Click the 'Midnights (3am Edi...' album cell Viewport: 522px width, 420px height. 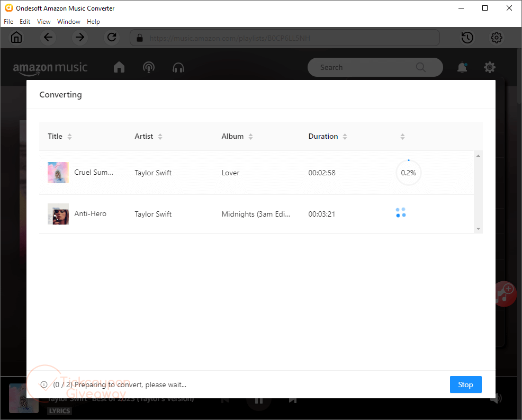256,214
